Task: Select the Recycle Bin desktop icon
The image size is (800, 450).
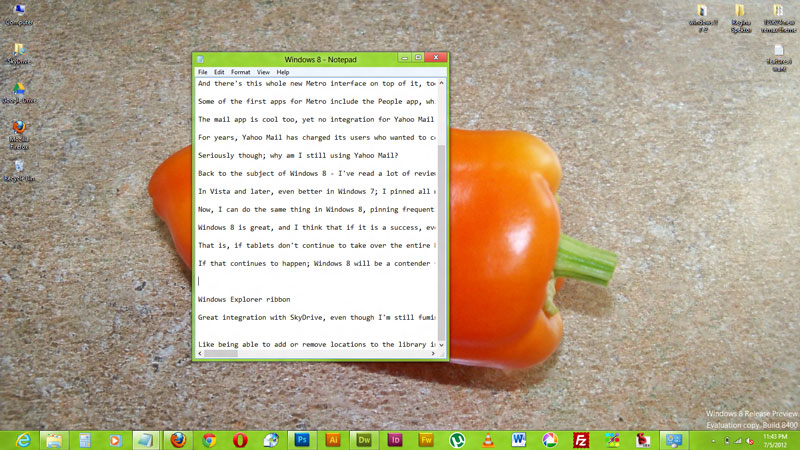Action: pyautogui.click(x=19, y=170)
